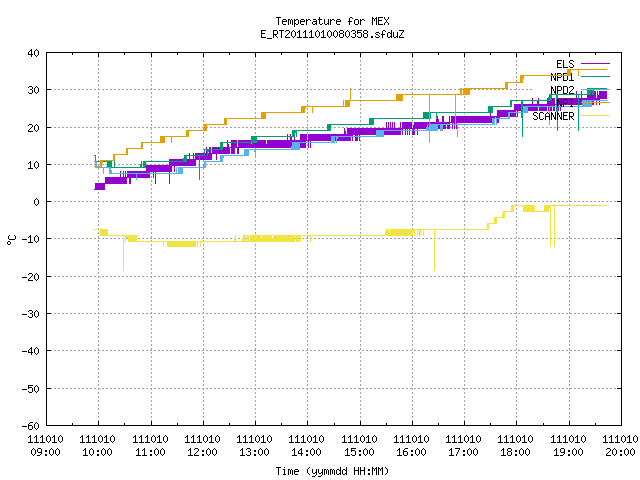Click the yellow SCANNER legend line sample
The image size is (640, 480).
(x=595, y=116)
